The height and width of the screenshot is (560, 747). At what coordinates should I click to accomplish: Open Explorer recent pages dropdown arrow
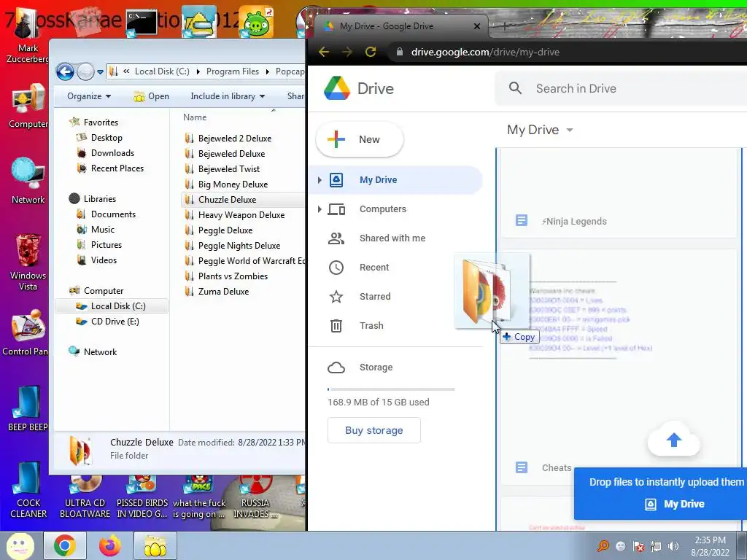coord(100,72)
